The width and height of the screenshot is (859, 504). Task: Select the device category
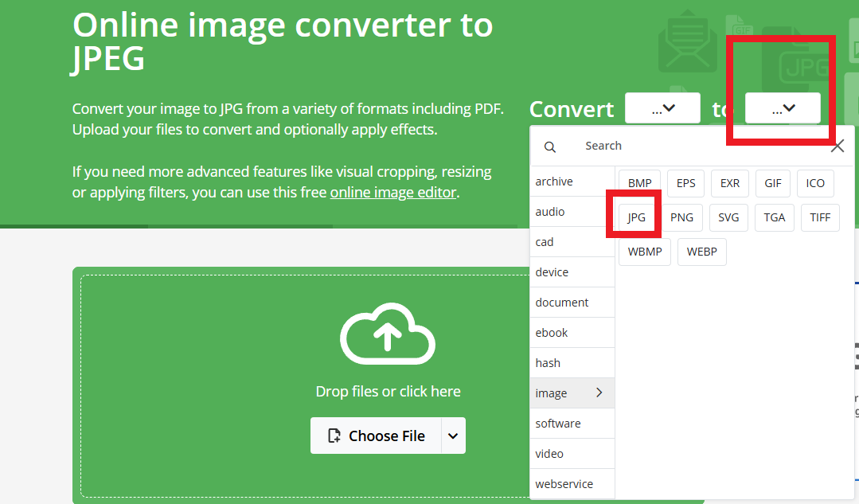pos(572,272)
